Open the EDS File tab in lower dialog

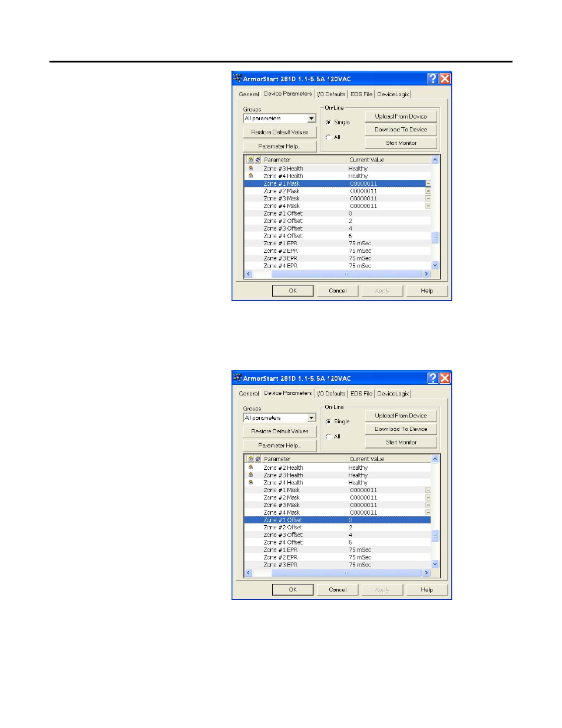pyautogui.click(x=361, y=394)
